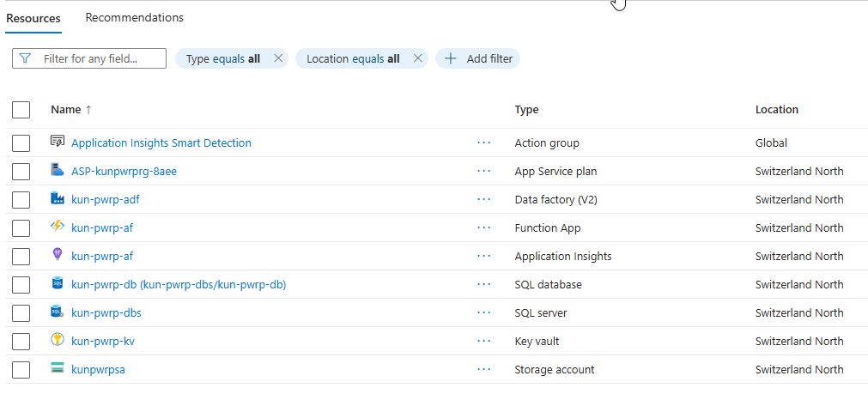Tick the checkbox for kunpwrpsa

(x=21, y=370)
